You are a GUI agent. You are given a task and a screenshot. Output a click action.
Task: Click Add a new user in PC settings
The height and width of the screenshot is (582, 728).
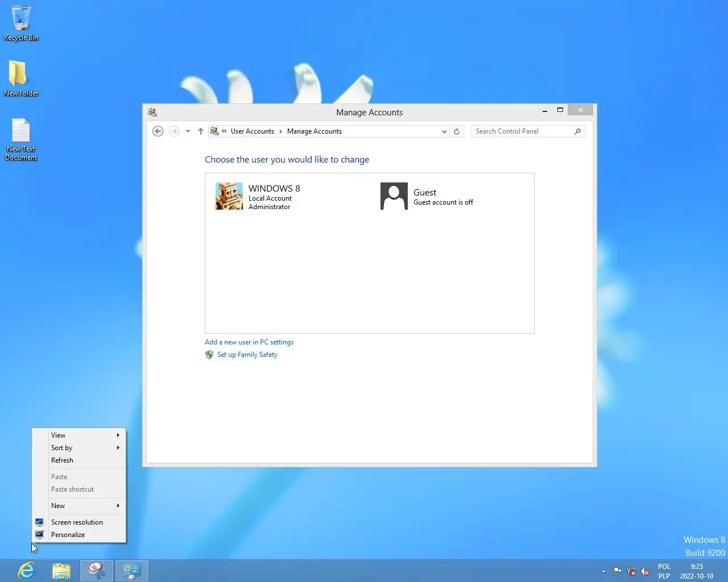coord(249,342)
